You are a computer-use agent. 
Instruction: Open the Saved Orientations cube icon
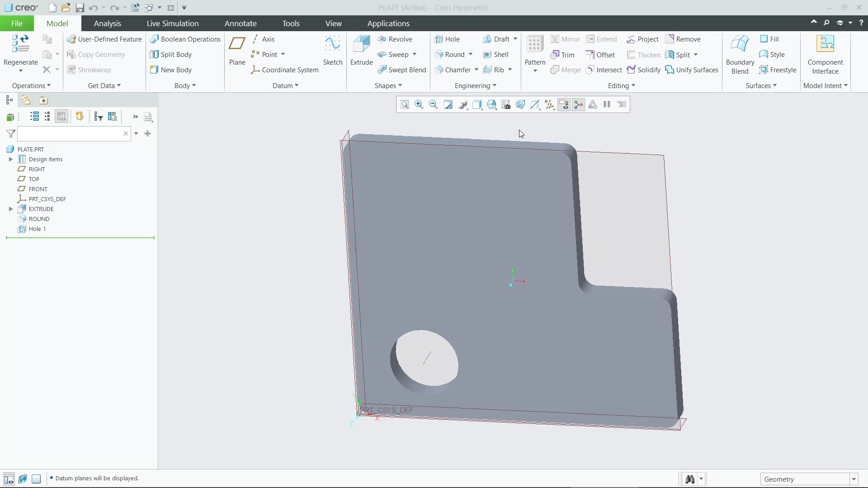(x=491, y=105)
